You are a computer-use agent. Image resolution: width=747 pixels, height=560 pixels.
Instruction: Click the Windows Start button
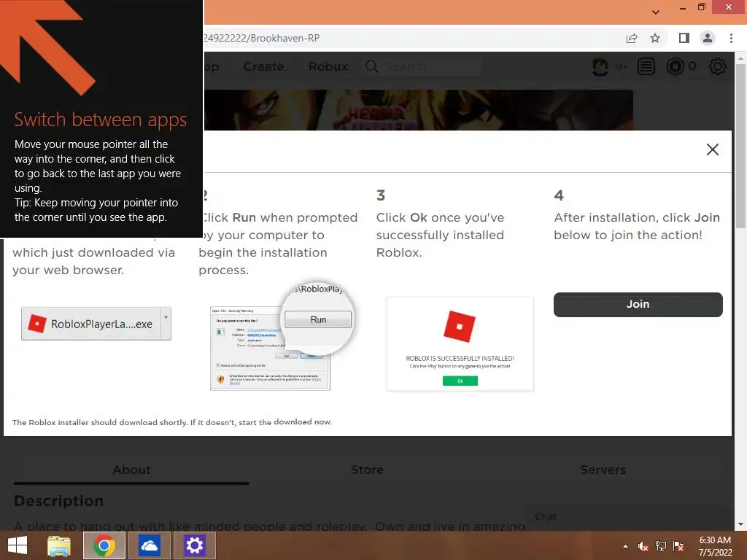point(18,545)
